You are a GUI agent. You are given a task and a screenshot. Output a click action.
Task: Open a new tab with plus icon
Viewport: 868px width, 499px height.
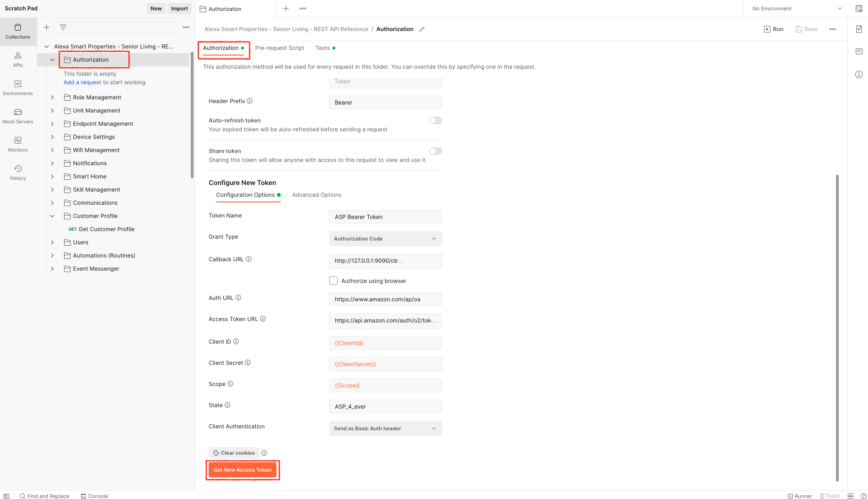286,8
